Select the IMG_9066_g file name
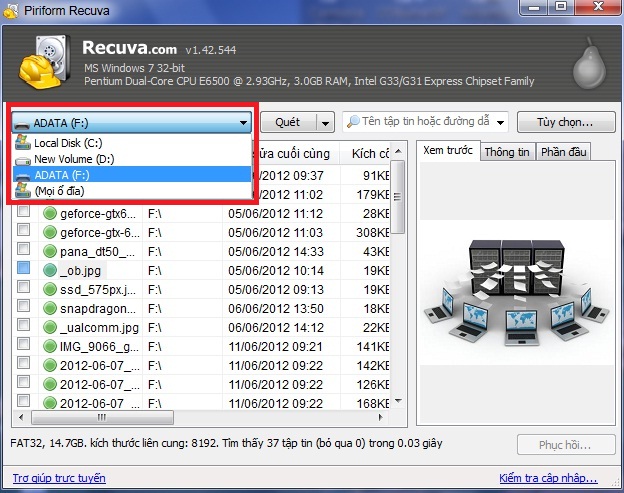Viewport: 624px width, 493px height. 99,347
